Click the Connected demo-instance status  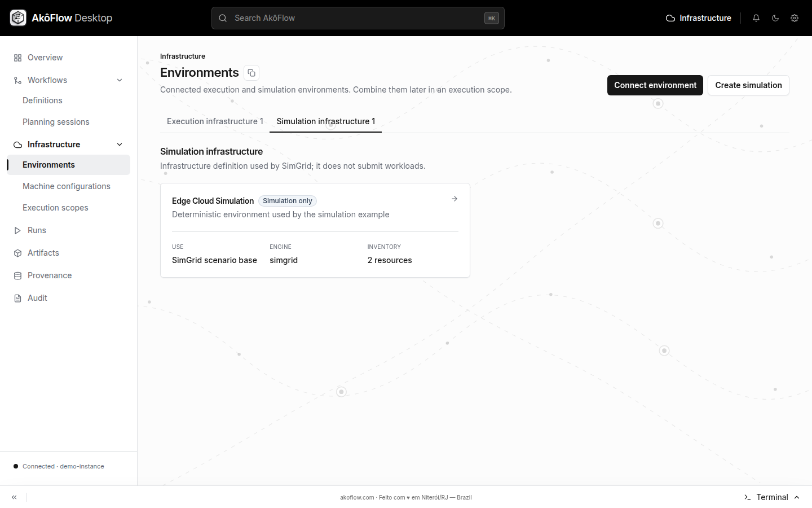pos(59,466)
